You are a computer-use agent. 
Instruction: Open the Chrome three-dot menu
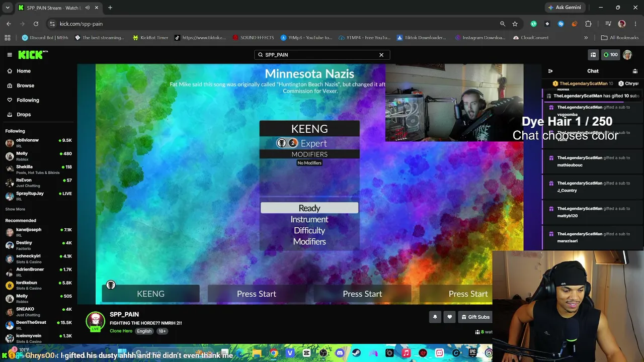coord(636,24)
